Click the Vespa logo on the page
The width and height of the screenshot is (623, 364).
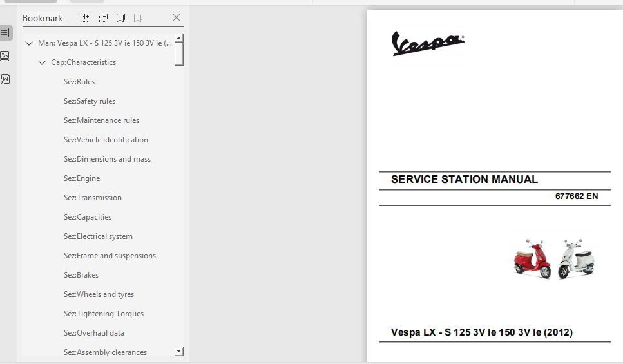428,43
